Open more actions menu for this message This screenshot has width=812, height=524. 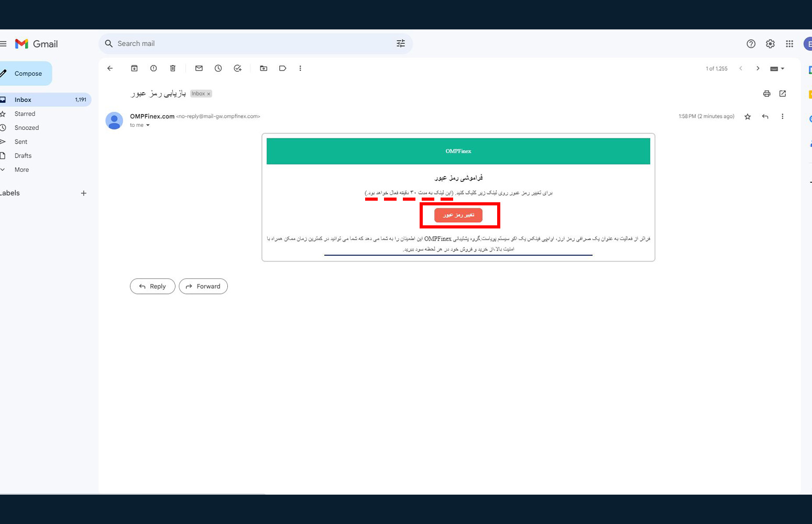783,116
